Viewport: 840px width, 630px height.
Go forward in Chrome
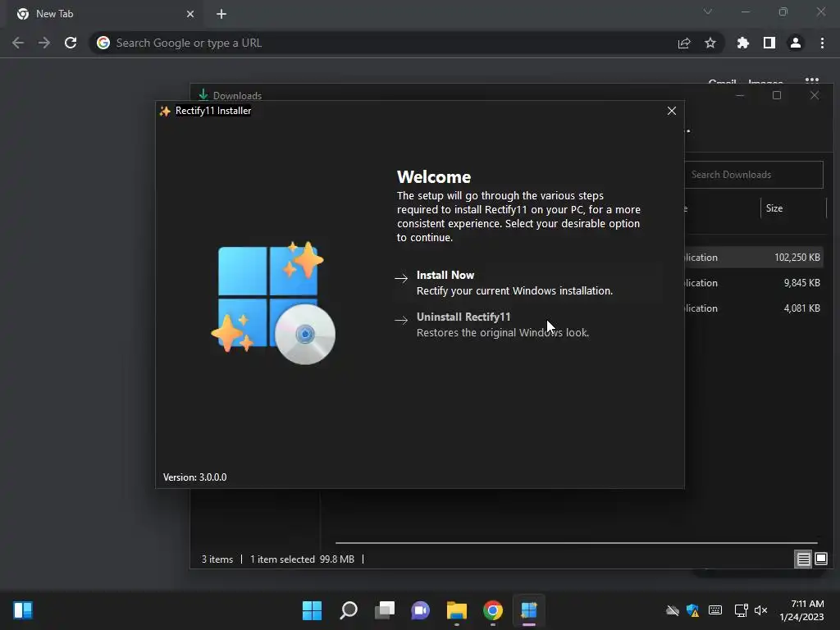tap(44, 43)
